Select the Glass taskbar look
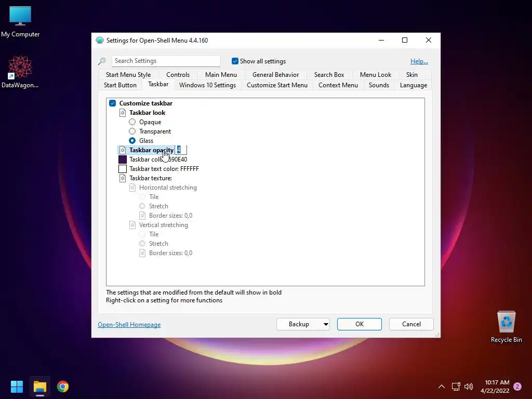 coord(132,140)
